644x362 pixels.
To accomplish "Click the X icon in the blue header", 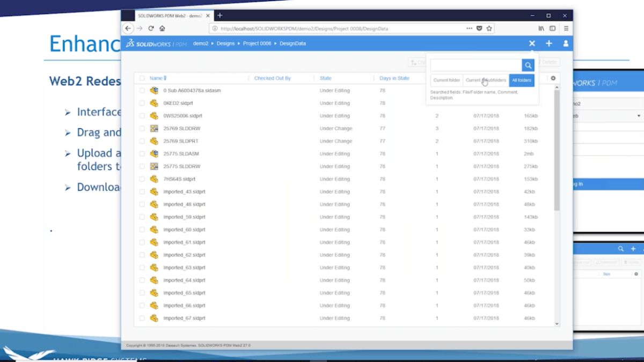I will pos(532,43).
